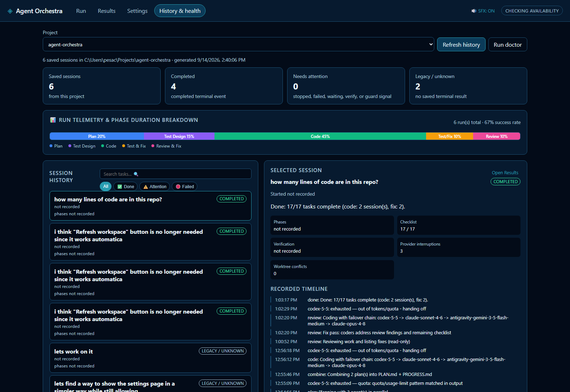This screenshot has width=570, height=392.
Task: Click the Refresh history button
Action: pyautogui.click(x=461, y=45)
